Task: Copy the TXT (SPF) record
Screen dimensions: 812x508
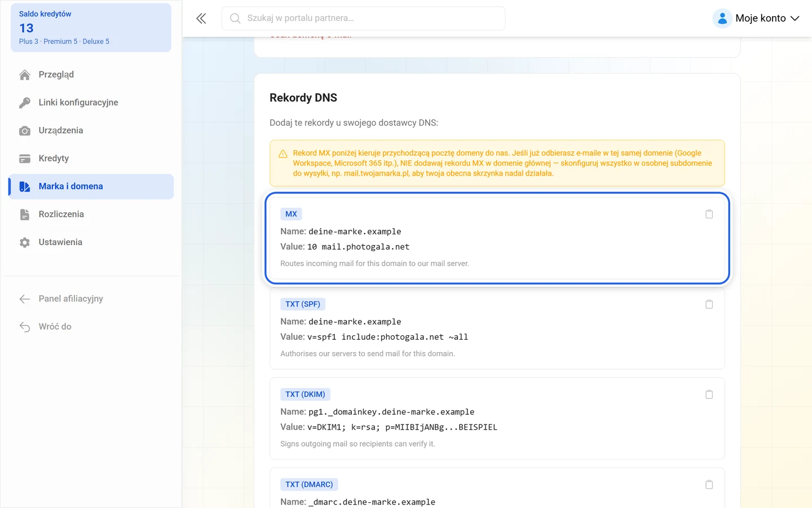Action: coord(709,304)
